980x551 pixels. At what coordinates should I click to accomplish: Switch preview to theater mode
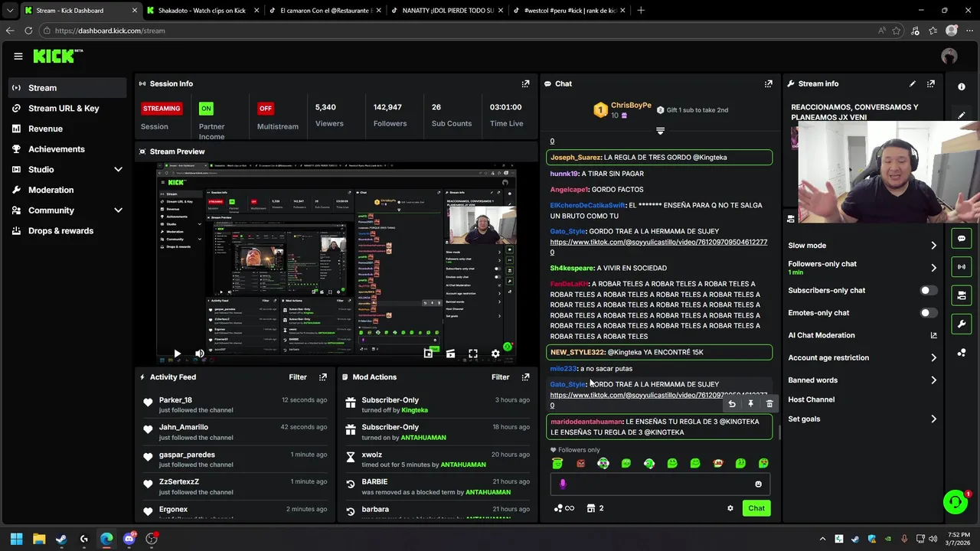click(450, 354)
